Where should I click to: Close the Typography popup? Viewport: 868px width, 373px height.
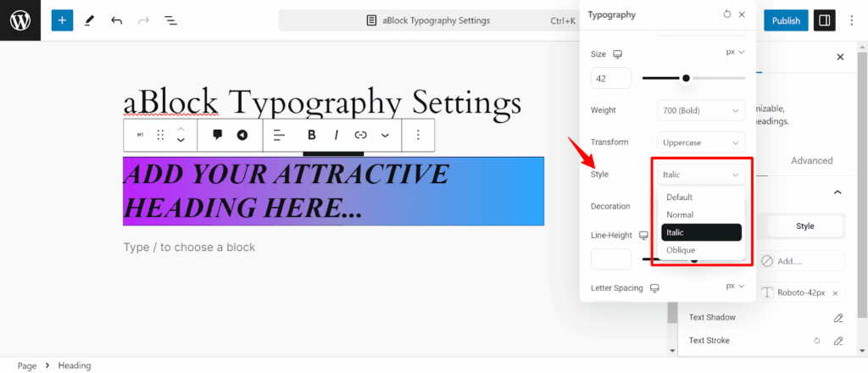[x=742, y=14]
